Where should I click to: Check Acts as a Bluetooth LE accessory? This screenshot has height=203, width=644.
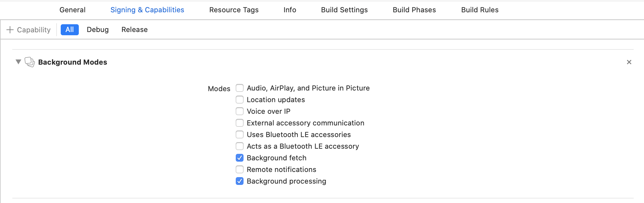[240, 146]
